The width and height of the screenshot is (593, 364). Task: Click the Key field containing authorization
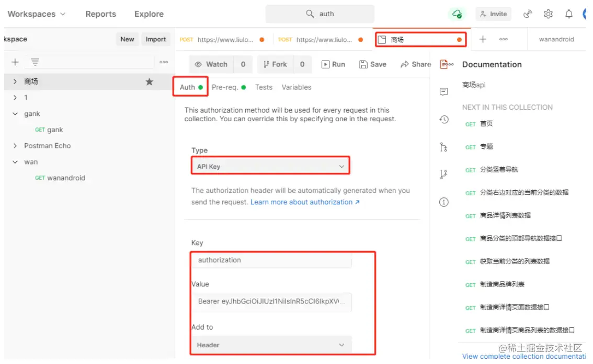(x=271, y=260)
